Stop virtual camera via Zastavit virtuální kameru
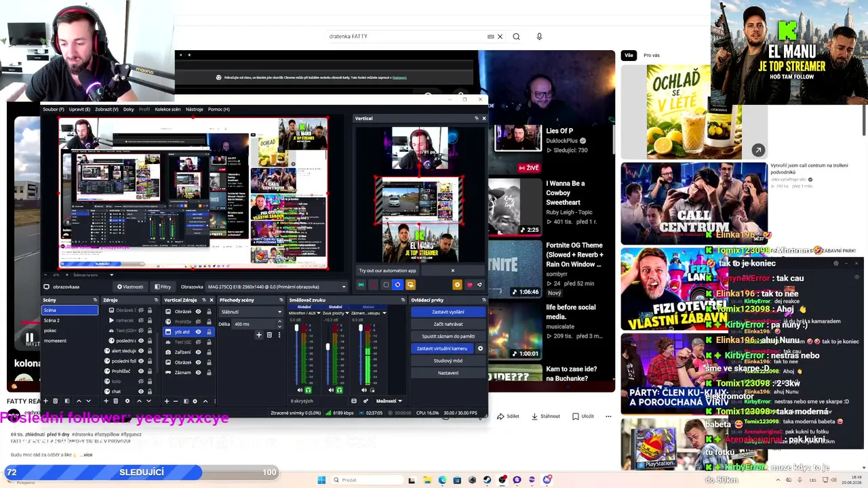The width and height of the screenshot is (868, 488). (x=442, y=348)
